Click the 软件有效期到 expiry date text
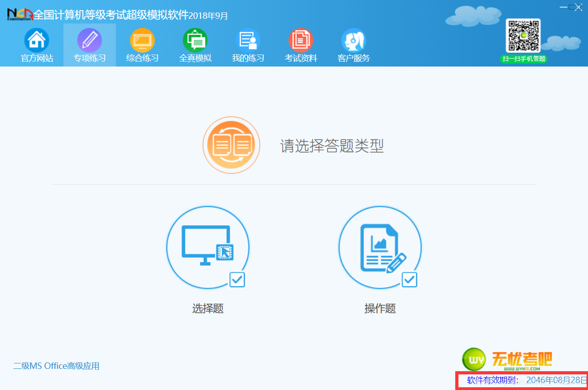 pos(526,380)
